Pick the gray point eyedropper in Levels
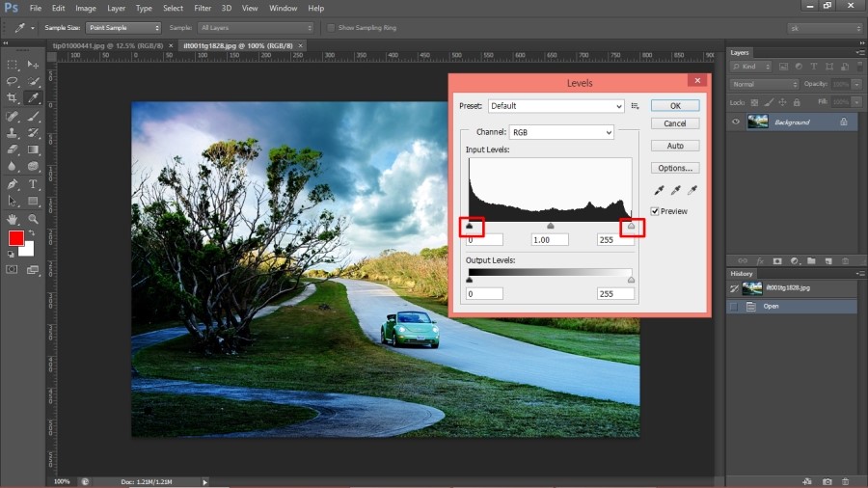 pos(675,190)
